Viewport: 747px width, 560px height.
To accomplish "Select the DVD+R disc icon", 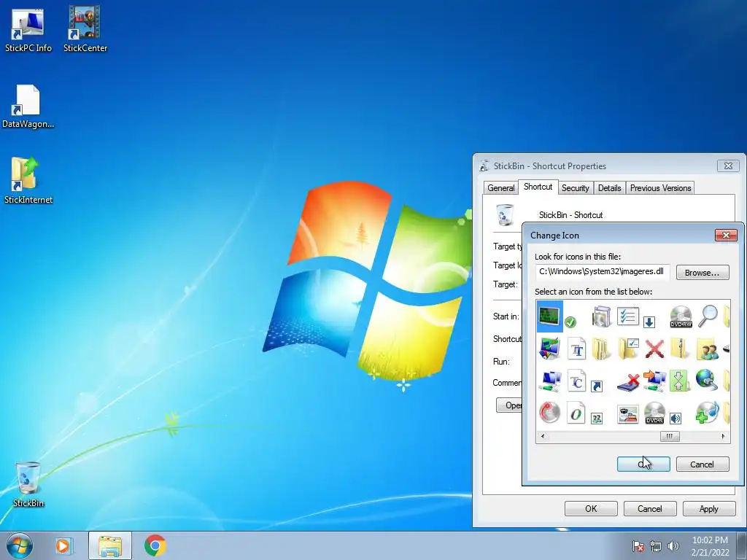I will pos(654,413).
